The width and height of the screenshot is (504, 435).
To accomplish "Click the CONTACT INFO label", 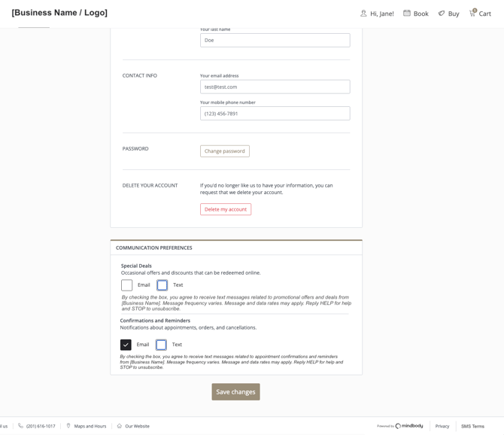I will pos(139,75).
